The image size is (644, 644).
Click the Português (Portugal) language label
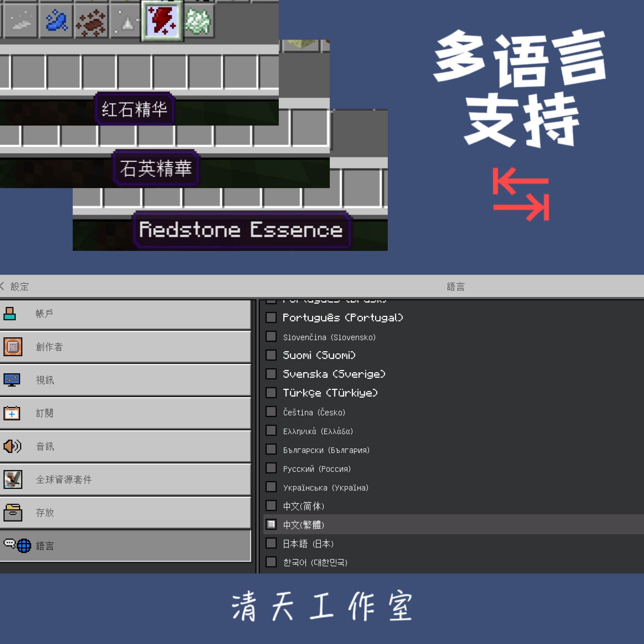(343, 318)
